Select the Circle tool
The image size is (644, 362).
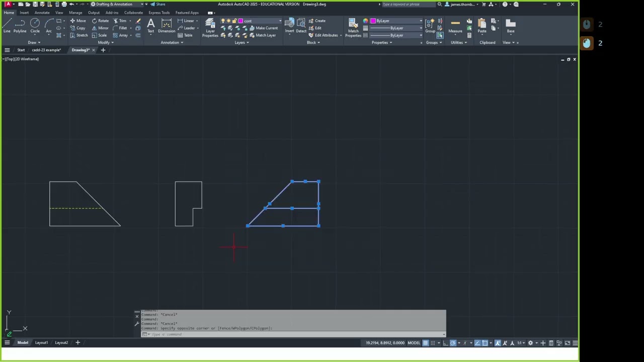35,26
